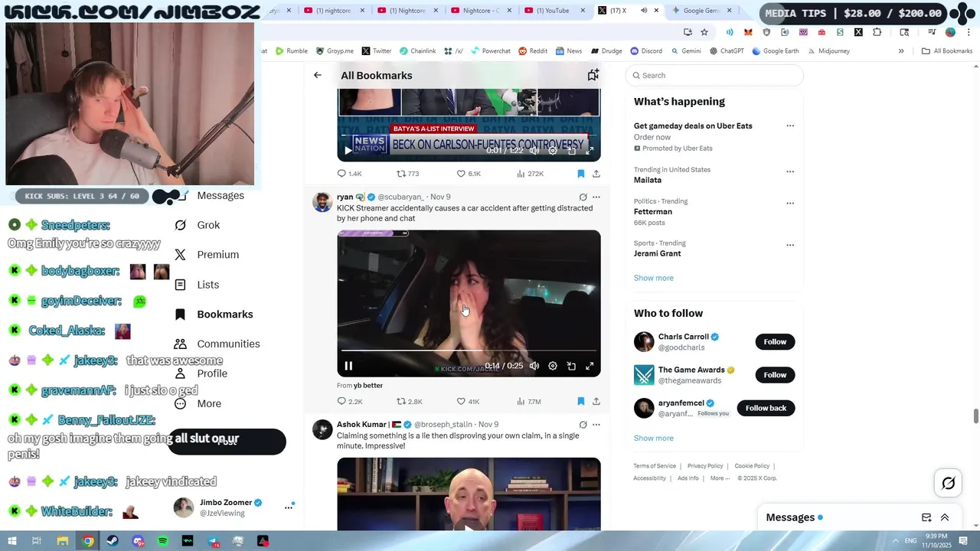The height and width of the screenshot is (551, 980).
Task: Mute the video volume icon
Action: coord(534,366)
